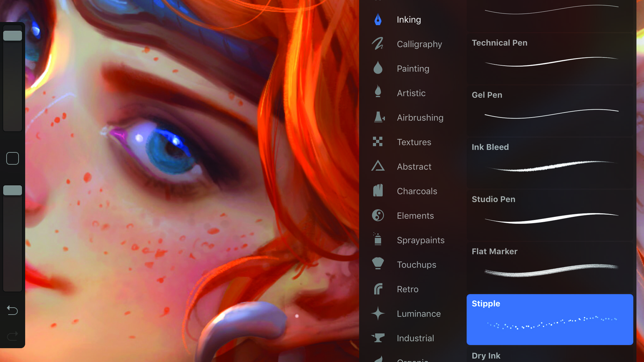Select the Retro brush category
The height and width of the screenshot is (362, 644).
407,289
